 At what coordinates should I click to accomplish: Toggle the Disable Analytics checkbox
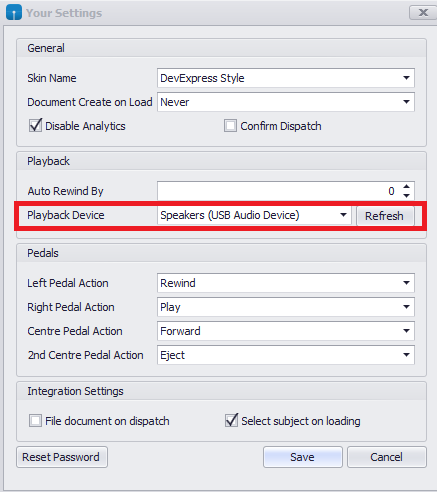pyautogui.click(x=35, y=126)
